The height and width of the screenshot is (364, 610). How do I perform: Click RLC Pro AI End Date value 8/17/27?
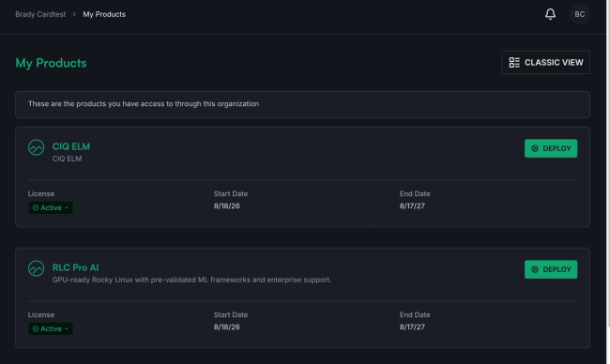pos(412,327)
